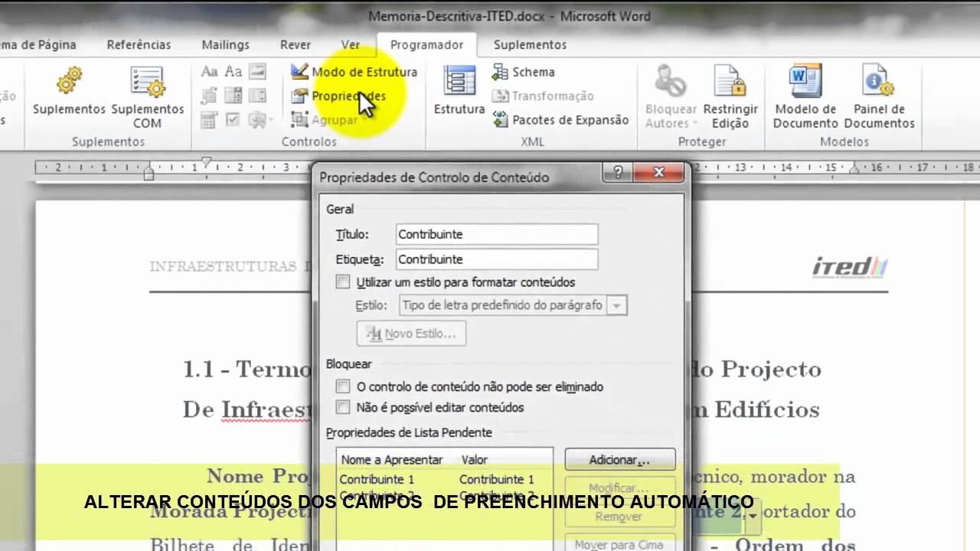Open Modelo de Documento settings

click(x=805, y=97)
